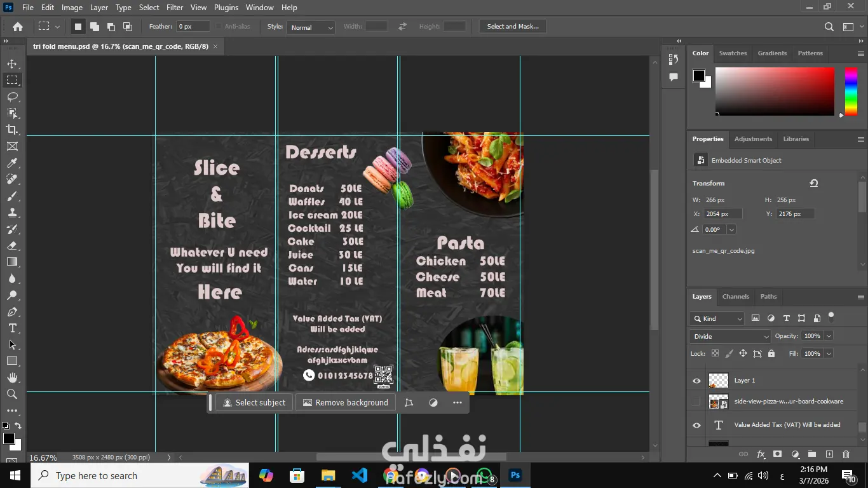Show the side-view-pizza layer
This screenshot has height=488, width=868.
coord(696,402)
